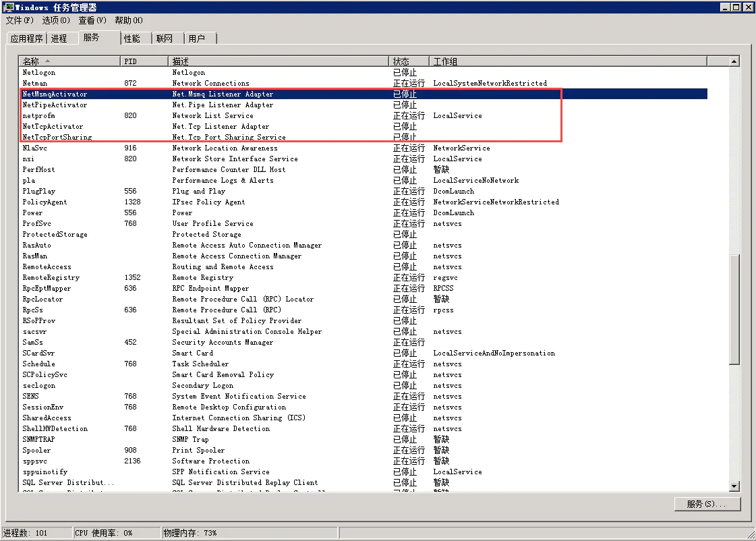Click the Task Manager title bar icon

(x=8, y=7)
